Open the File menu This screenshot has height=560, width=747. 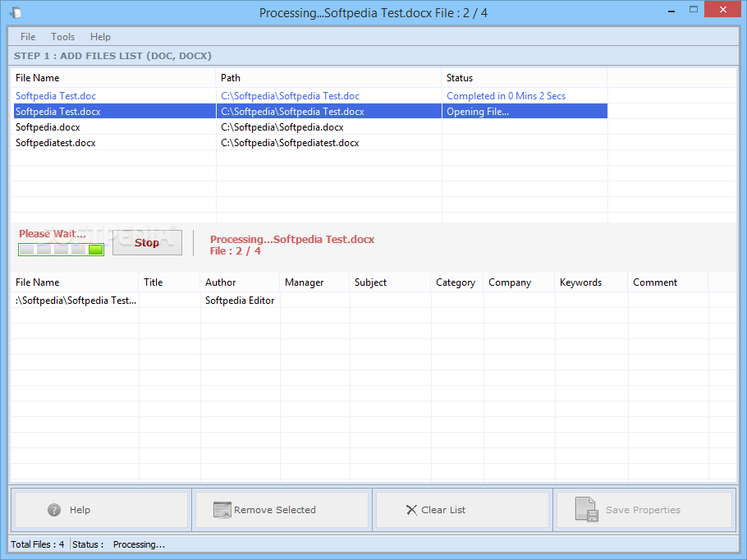[x=28, y=37]
